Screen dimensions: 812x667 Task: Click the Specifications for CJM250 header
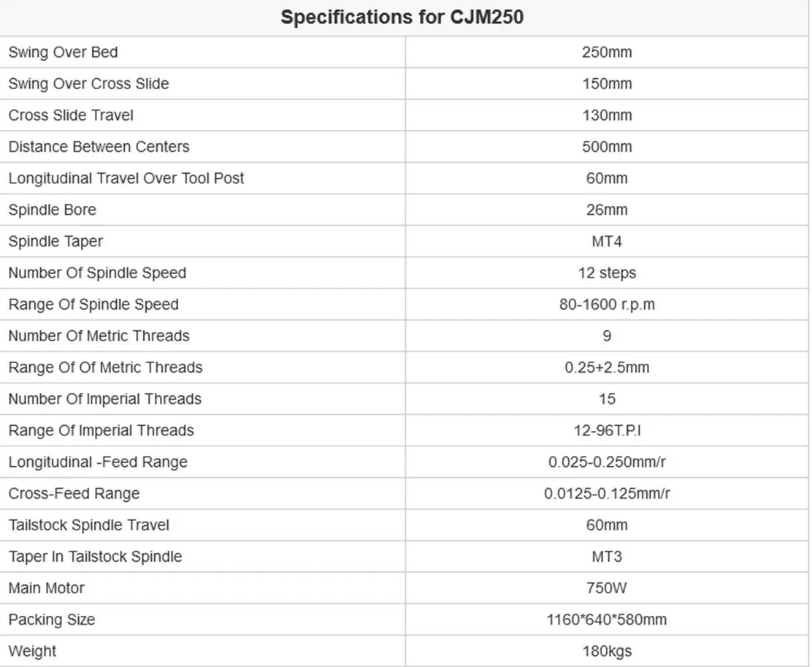402,17
